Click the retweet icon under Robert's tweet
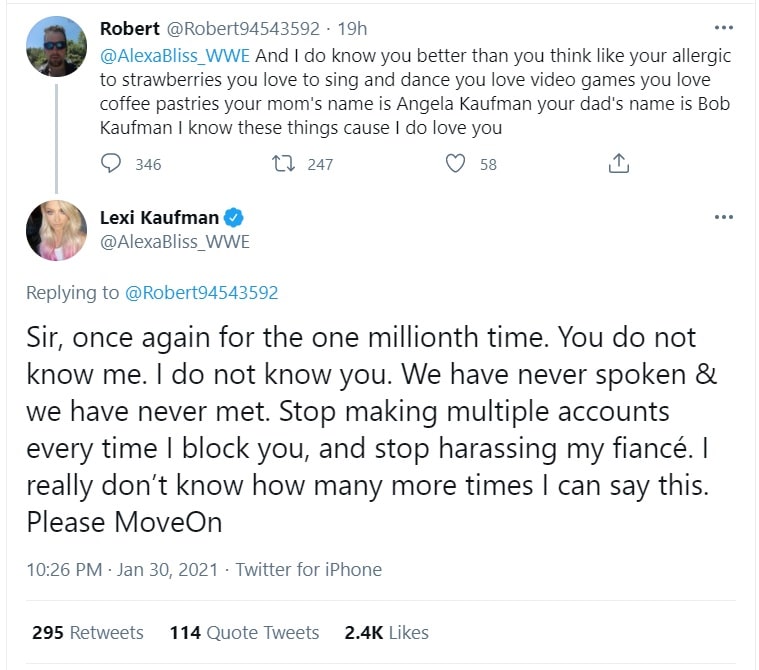This screenshot has width=759, height=670. coord(282,164)
